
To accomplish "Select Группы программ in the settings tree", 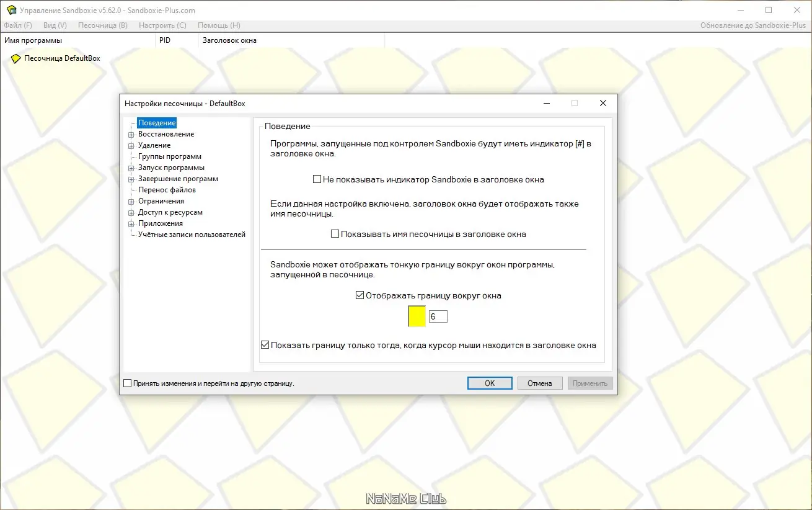I will click(x=170, y=156).
